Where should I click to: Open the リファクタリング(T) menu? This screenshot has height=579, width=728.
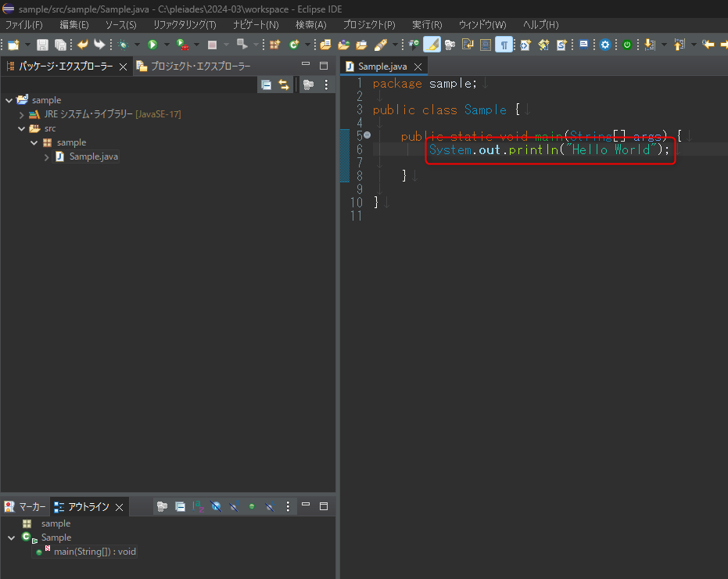pos(185,24)
